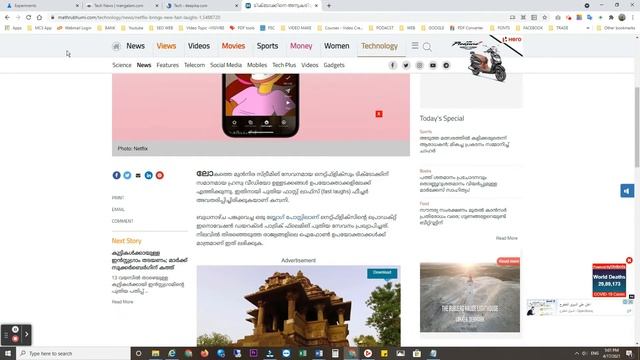Open the Telecom subcategory
Viewport: 640px width, 360px height.
coord(194,65)
